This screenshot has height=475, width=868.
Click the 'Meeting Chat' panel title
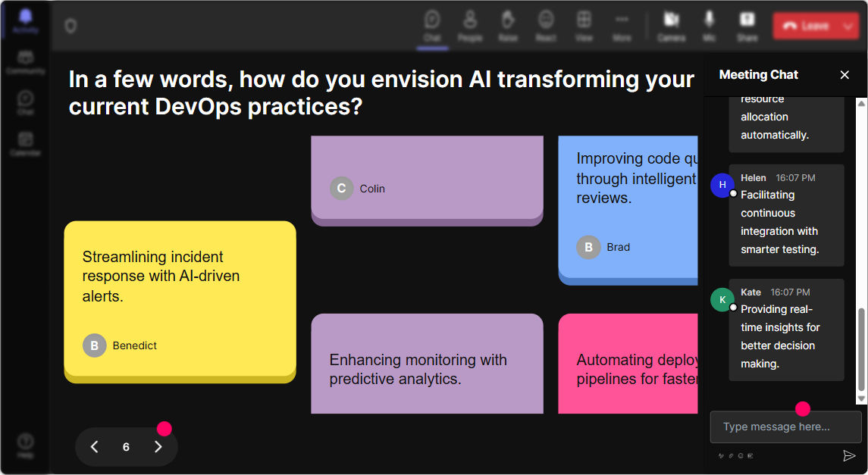click(758, 75)
